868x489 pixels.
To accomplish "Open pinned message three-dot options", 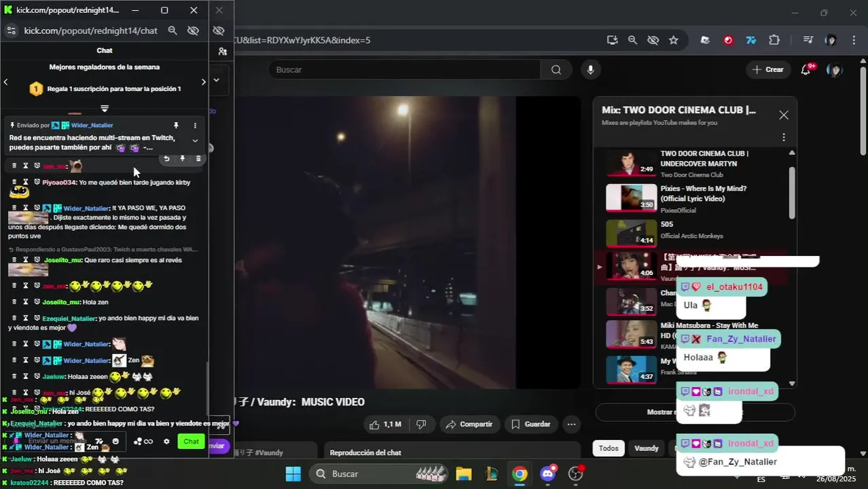I will pos(195,126).
